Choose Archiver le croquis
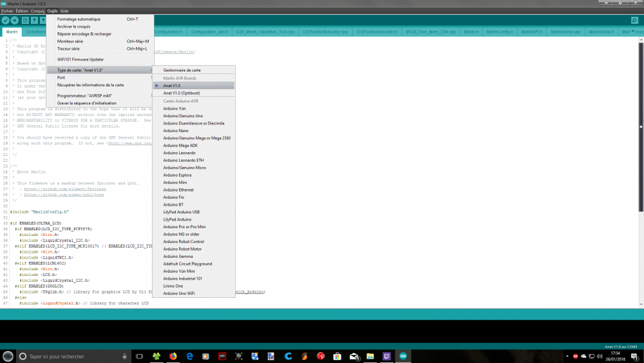 tap(100, 26)
